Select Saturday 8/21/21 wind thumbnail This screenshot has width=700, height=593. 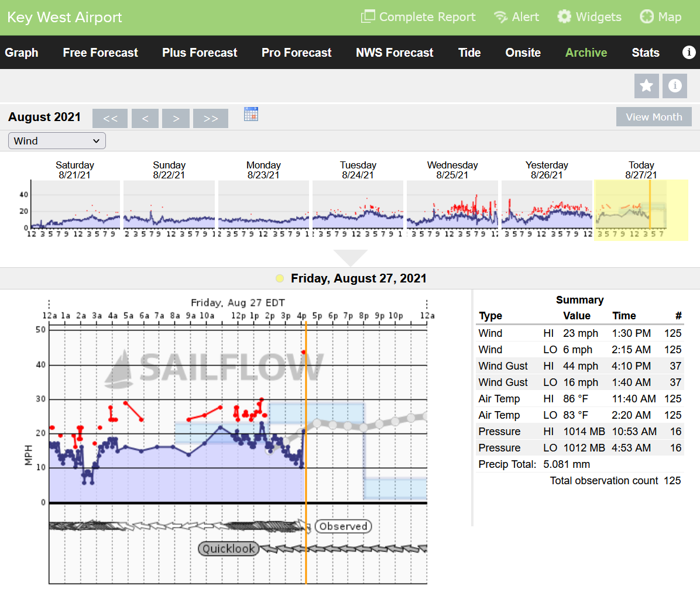coord(75,205)
